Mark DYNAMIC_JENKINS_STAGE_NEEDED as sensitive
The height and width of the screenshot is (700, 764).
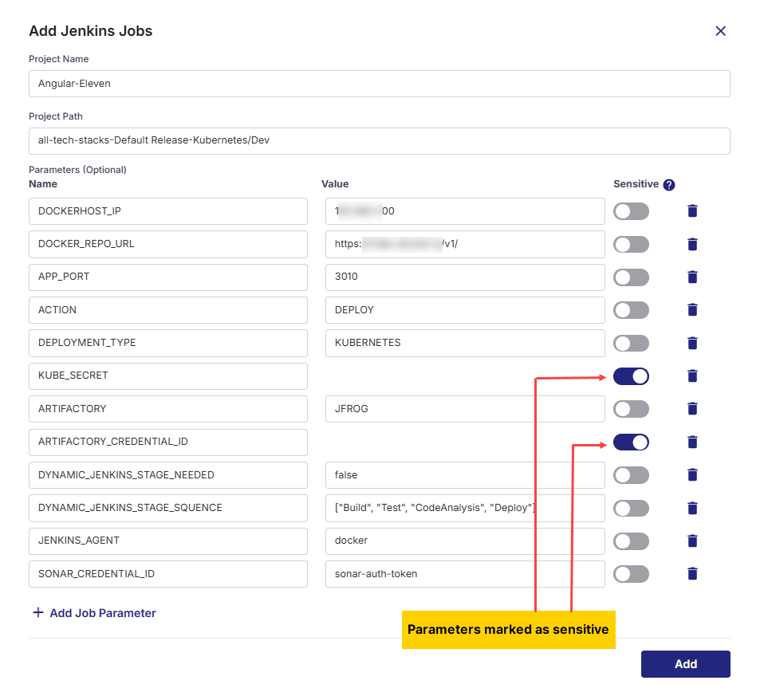tap(631, 475)
